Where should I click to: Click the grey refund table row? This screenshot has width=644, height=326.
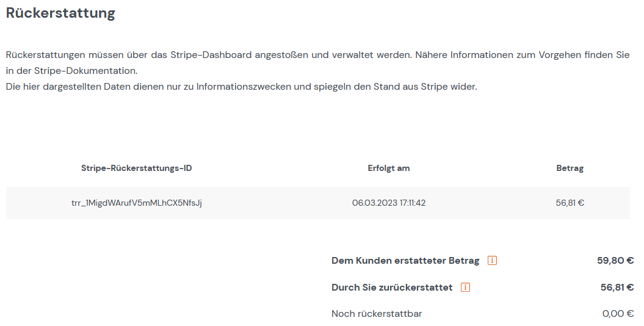tap(318, 203)
